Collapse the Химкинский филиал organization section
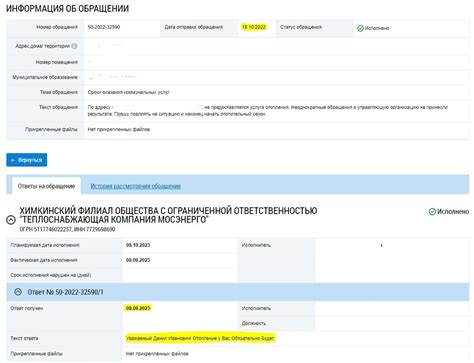Screen dimensions: 474x363 11,220
